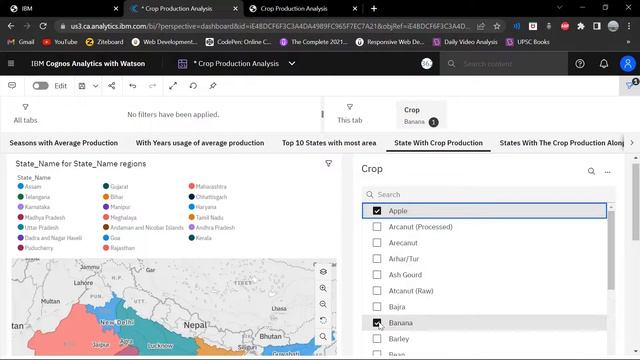Switch to With Years usage of average production tab
640x360 pixels.
pyautogui.click(x=200, y=143)
